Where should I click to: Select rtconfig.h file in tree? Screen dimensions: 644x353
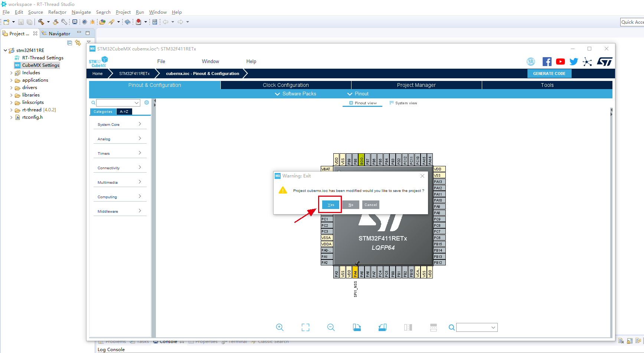point(29,117)
